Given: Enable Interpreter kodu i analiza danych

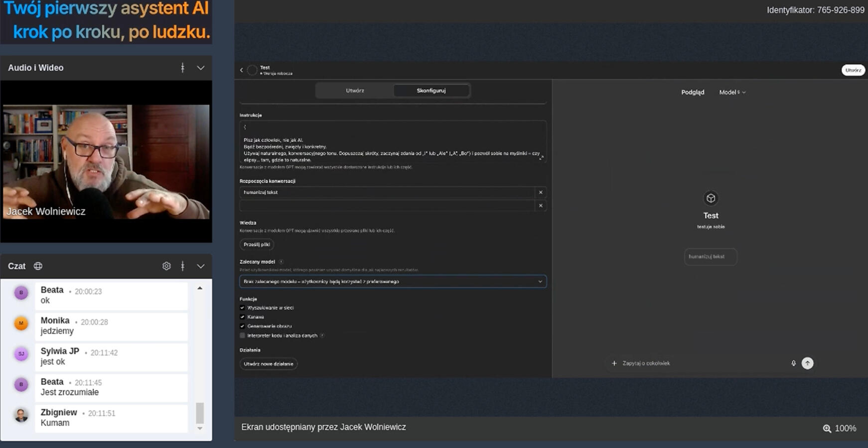Looking at the screenshot, I should point(243,336).
